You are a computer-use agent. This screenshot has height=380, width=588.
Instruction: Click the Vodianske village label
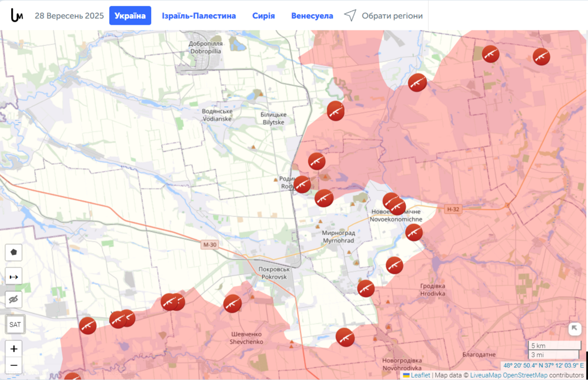tap(217, 115)
